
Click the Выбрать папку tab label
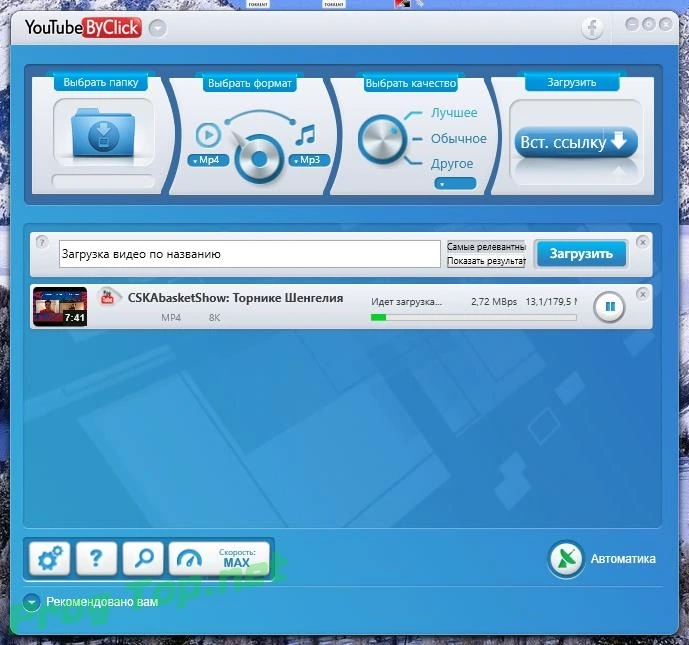(x=101, y=82)
